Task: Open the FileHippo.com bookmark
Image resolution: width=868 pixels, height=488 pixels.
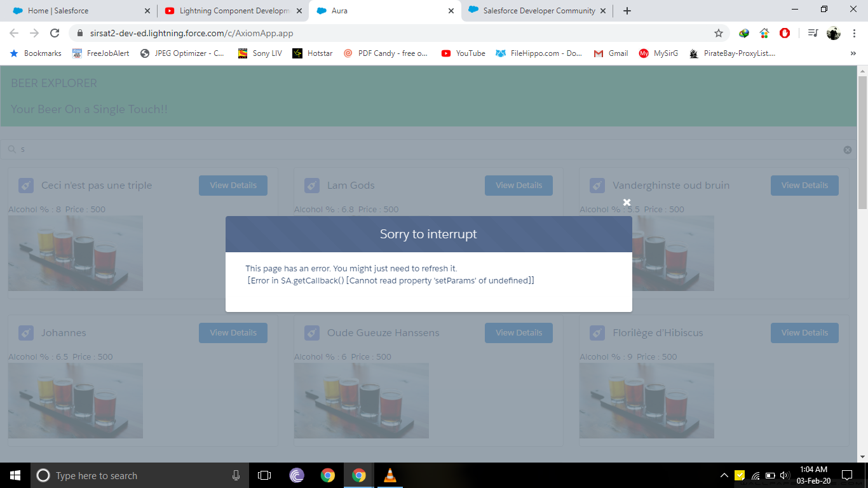Action: pos(539,53)
